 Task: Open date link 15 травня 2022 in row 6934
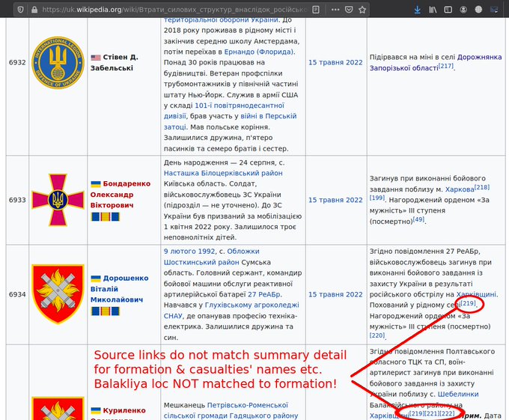pos(335,294)
